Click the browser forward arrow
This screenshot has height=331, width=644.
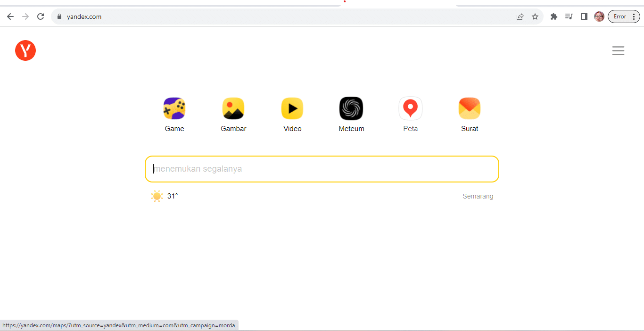25,17
